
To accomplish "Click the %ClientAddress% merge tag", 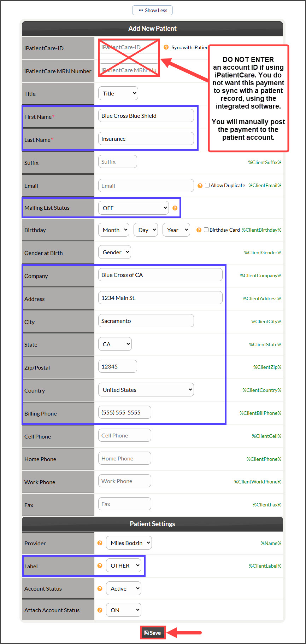I will [x=262, y=298].
